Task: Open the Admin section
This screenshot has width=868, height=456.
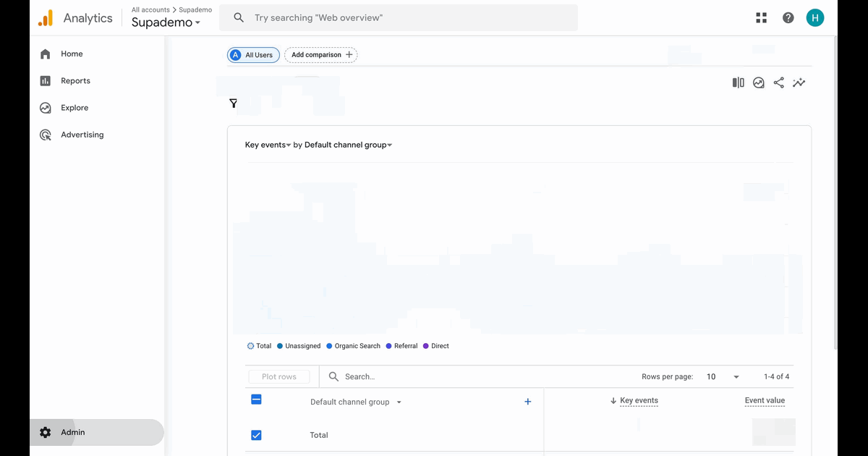Action: click(97, 432)
